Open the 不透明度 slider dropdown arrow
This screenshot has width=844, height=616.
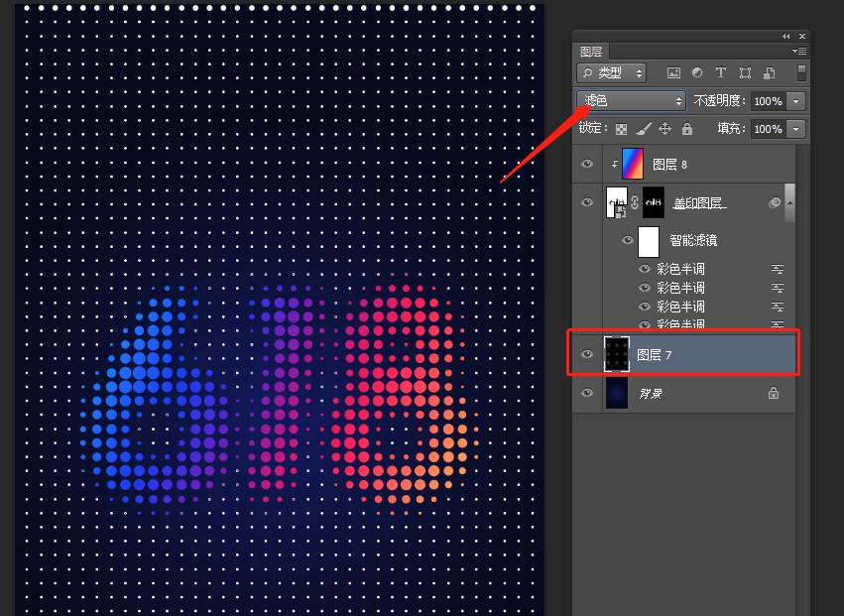[795, 101]
